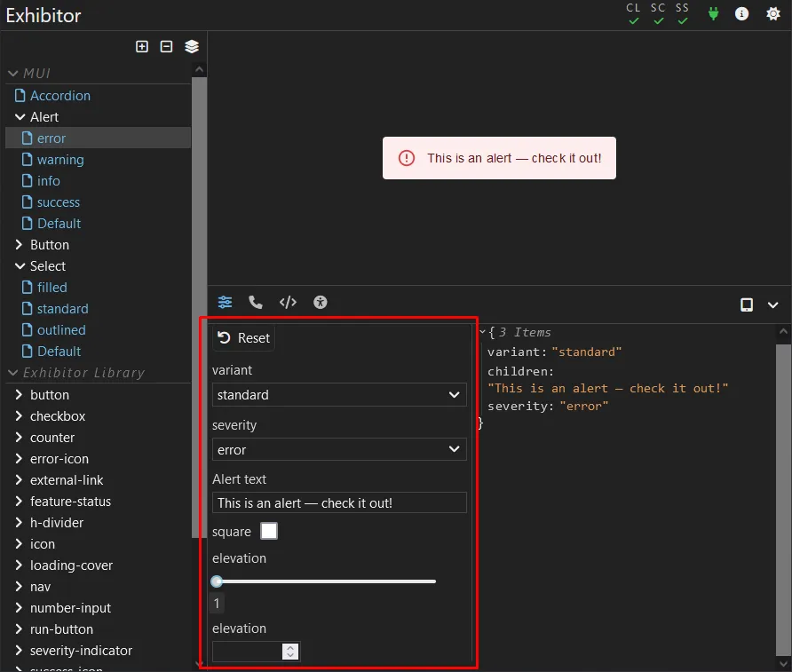This screenshot has width=792, height=672.
Task: Expand the feature-status library node
Action: click(x=20, y=501)
